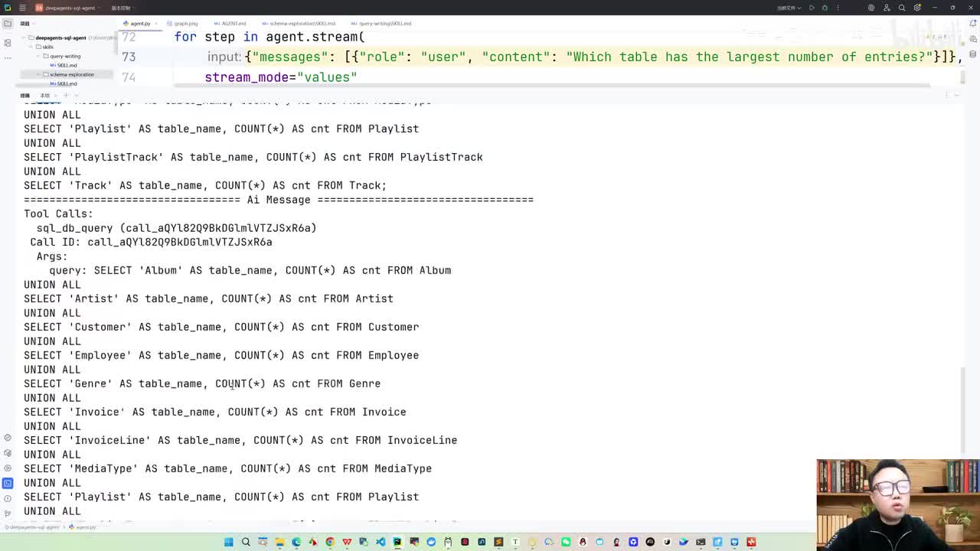Click the editor vertical scrollbar thumb
The height and width of the screenshot is (551, 980).
click(x=962, y=77)
